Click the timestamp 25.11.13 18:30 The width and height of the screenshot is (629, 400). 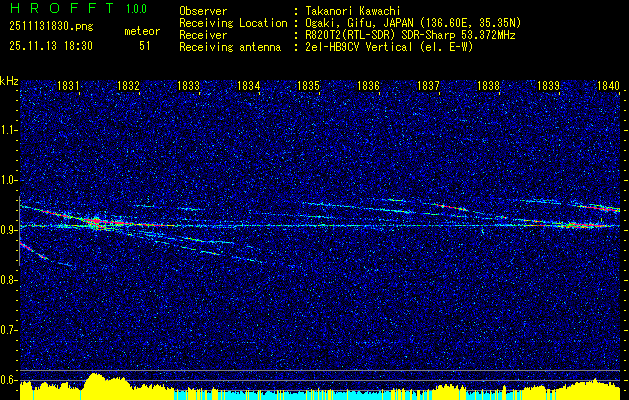51,46
